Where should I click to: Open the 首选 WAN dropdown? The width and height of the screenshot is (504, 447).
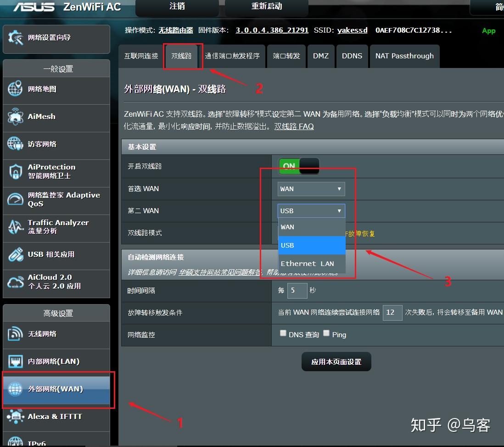coord(311,189)
